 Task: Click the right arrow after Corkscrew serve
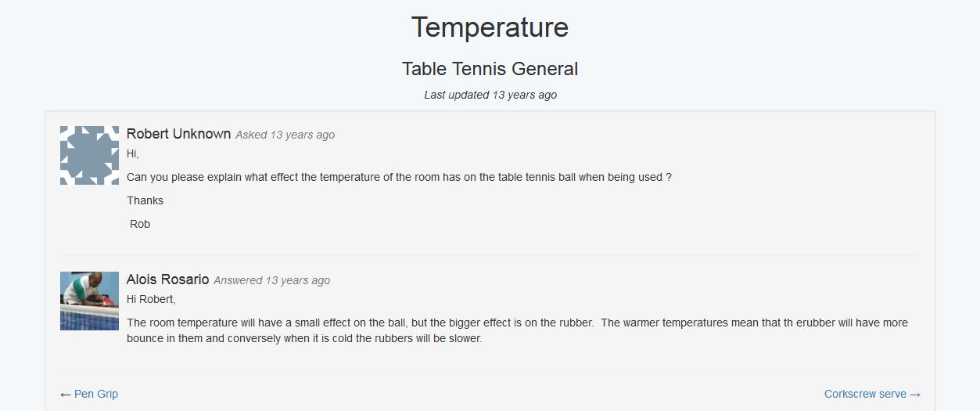[915, 395]
